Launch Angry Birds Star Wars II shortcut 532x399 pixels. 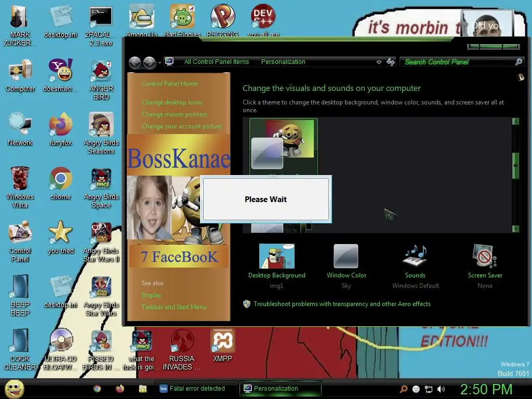click(101, 241)
